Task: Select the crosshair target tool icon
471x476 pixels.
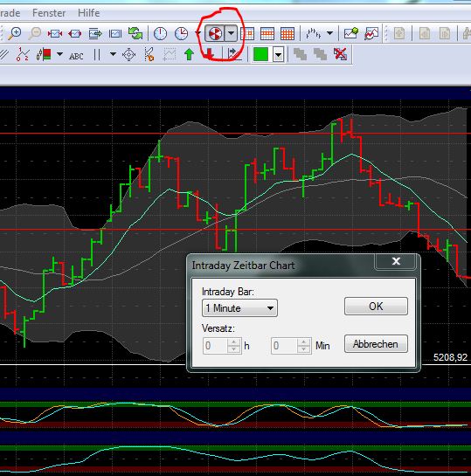Action: (x=128, y=55)
